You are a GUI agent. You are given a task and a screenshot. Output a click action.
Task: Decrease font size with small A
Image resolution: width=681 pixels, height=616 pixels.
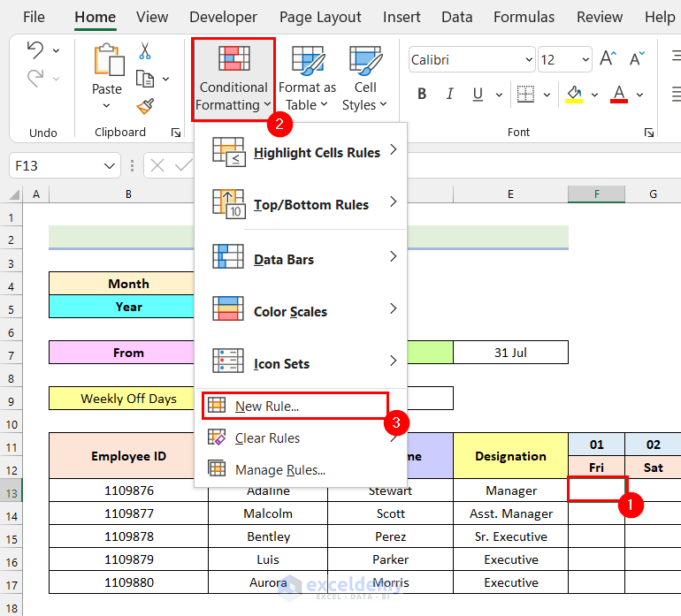click(x=637, y=58)
